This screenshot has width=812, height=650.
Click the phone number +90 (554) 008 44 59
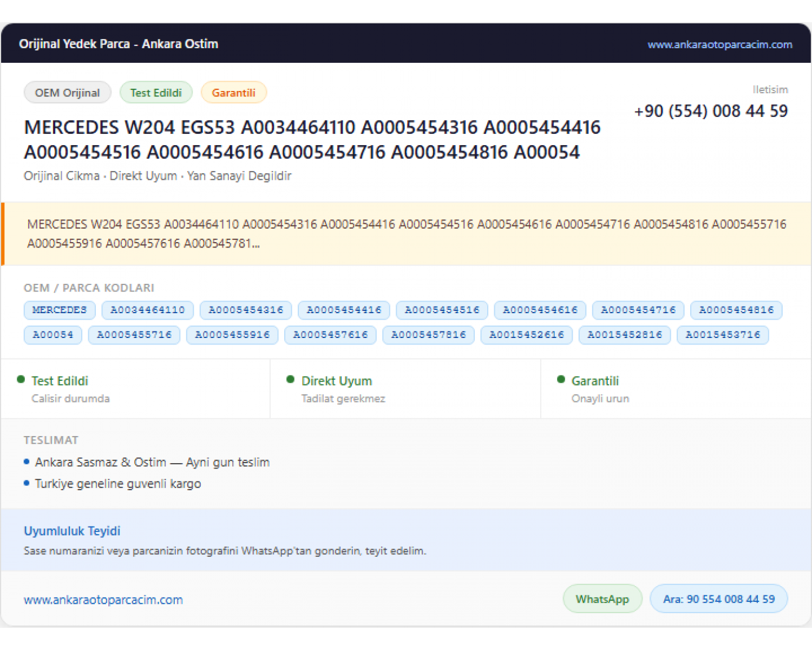[x=711, y=111]
